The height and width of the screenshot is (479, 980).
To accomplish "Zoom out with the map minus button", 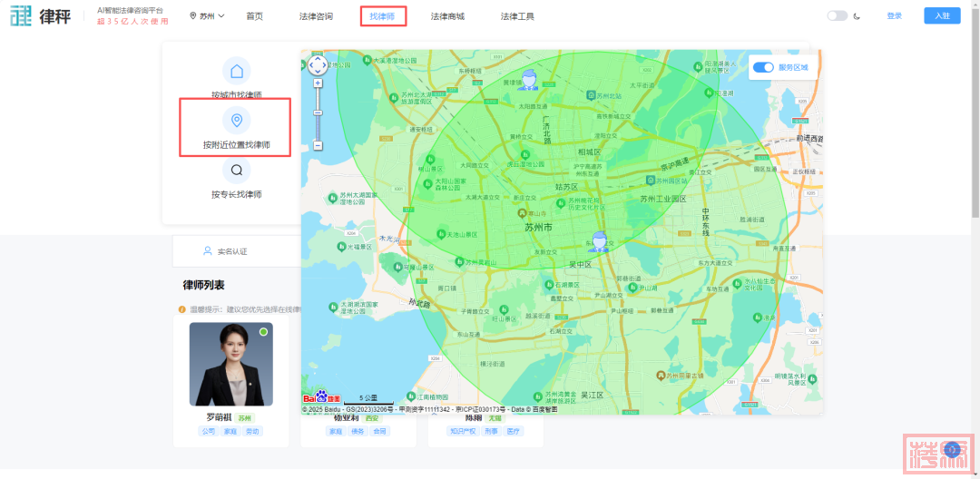I will [x=318, y=145].
